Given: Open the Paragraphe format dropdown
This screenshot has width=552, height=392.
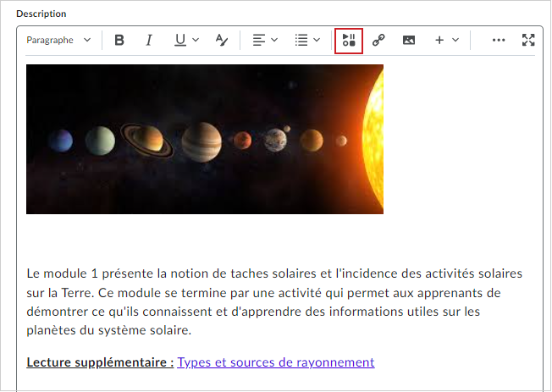Looking at the screenshot, I should [x=58, y=40].
